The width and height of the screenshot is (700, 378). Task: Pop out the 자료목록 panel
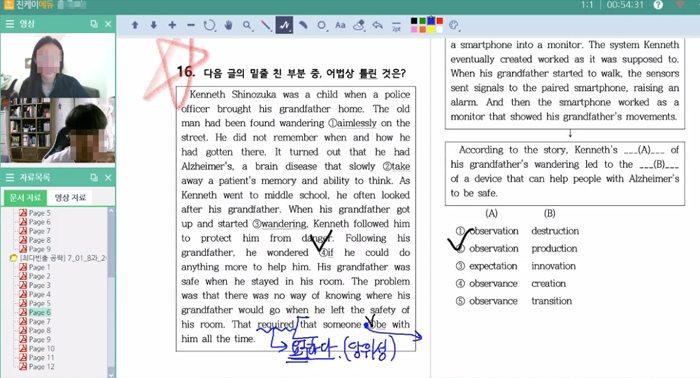click(94, 178)
